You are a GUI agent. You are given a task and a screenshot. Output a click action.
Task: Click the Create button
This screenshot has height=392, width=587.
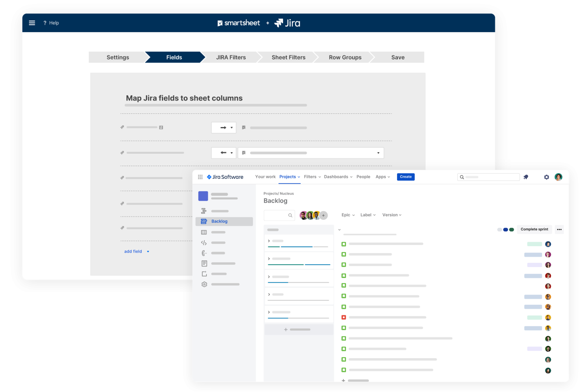(x=405, y=177)
